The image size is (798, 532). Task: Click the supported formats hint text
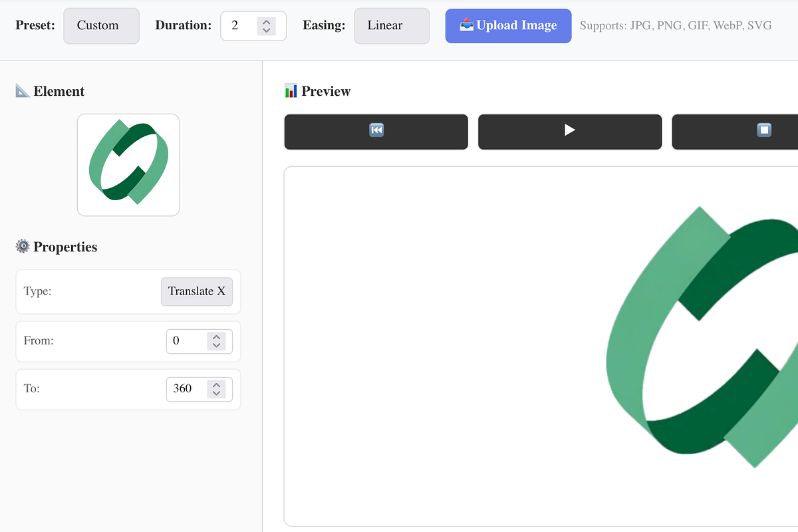pos(676,26)
